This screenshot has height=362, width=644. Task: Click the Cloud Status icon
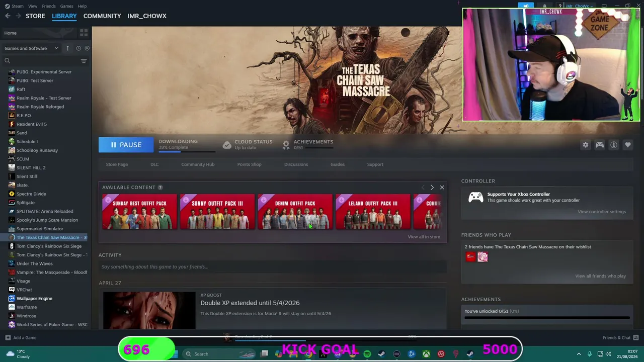[x=227, y=145]
